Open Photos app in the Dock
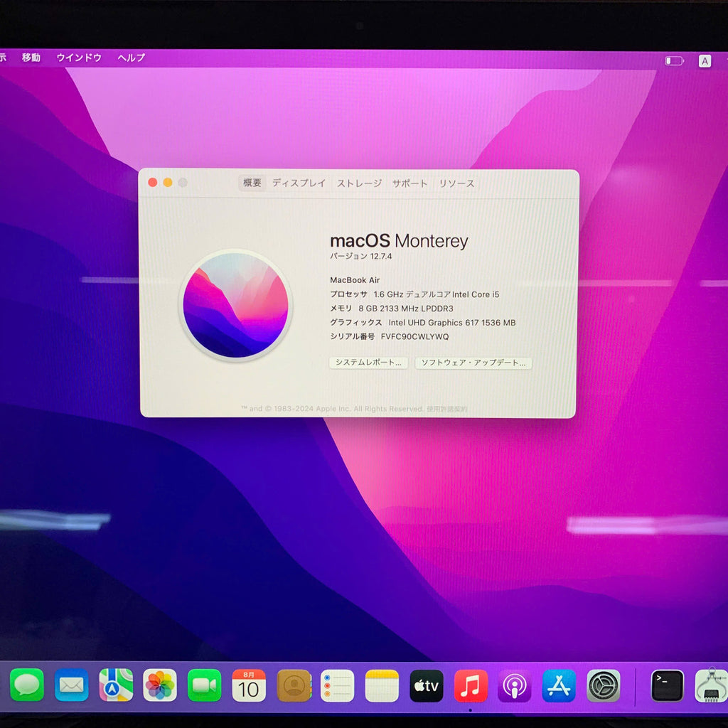Screen dimensions: 728x728 [160, 685]
